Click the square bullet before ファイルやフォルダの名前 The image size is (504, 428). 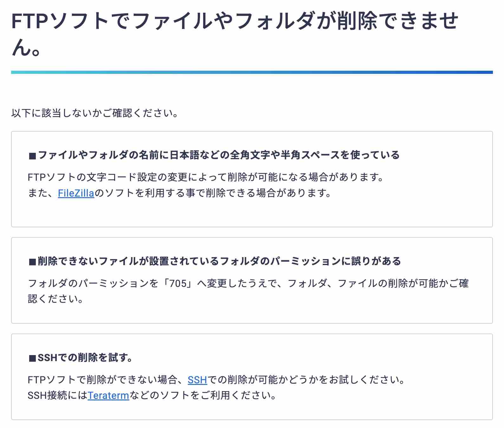click(x=32, y=156)
